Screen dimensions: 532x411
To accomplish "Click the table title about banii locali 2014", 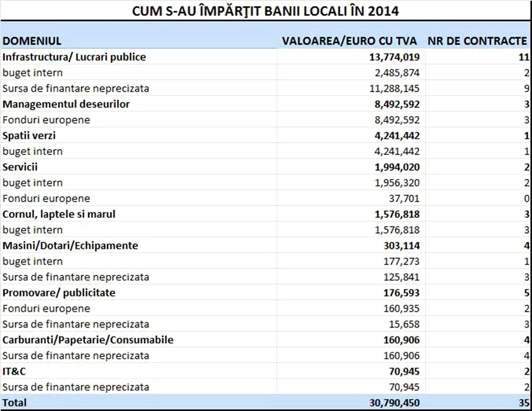I will [266, 11].
